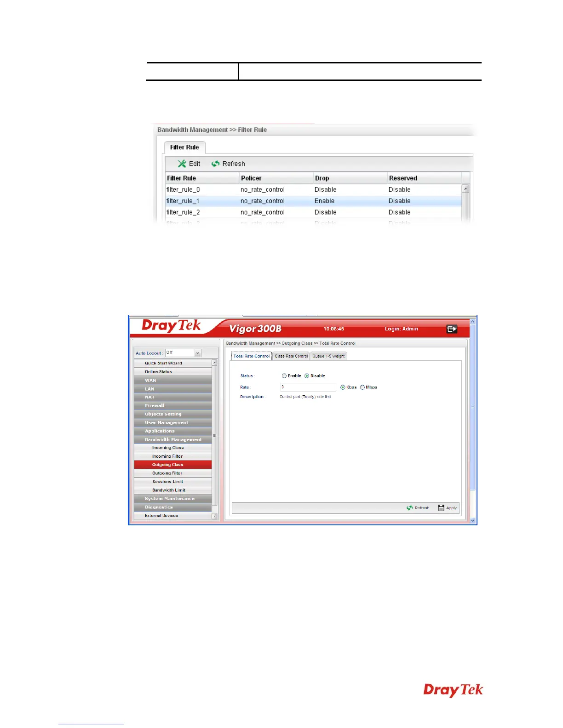Image resolution: width=563 pixels, height=728 pixels.
Task: Click the sidebar menu scroll down arrow
Action: pos(214,516)
